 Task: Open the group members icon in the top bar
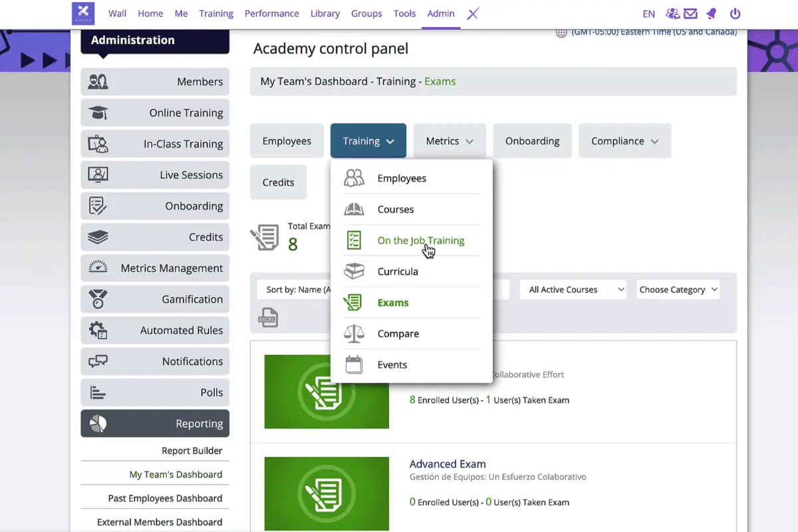click(x=673, y=13)
